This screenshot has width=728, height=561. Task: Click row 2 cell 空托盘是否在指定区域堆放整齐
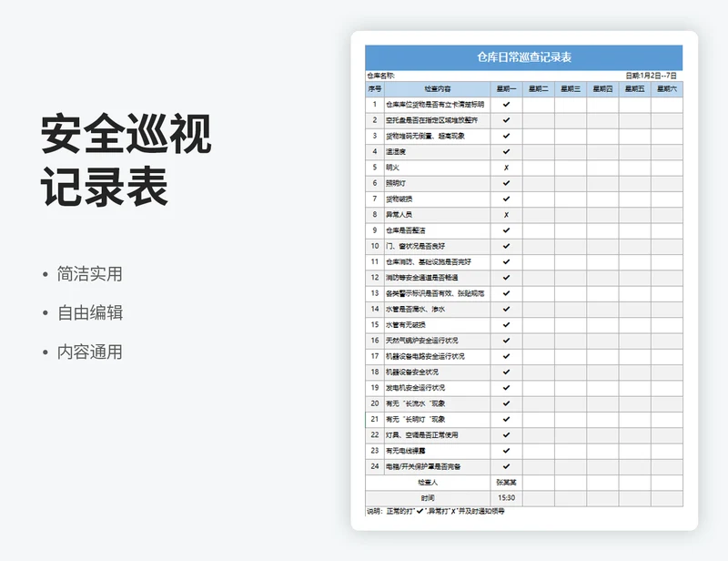pos(438,120)
